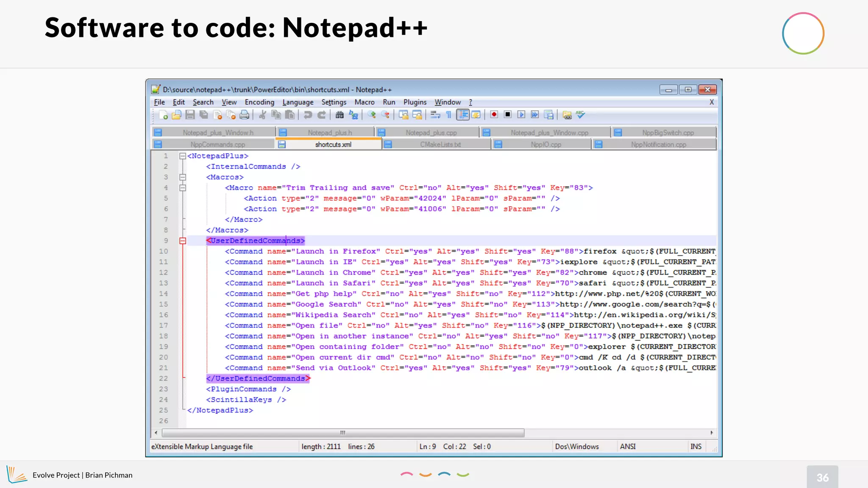
Task: Click the Save Recorded Macro icon
Action: click(549, 115)
